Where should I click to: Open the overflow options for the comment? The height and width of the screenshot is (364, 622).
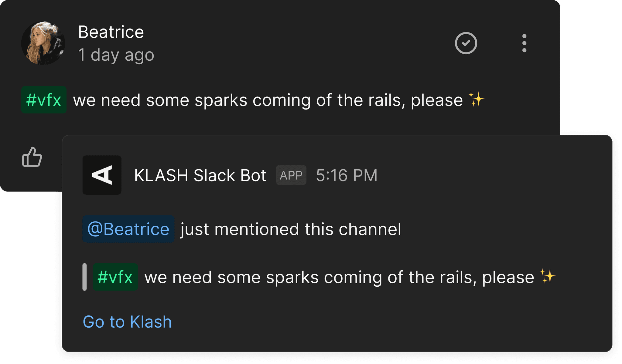tap(524, 43)
